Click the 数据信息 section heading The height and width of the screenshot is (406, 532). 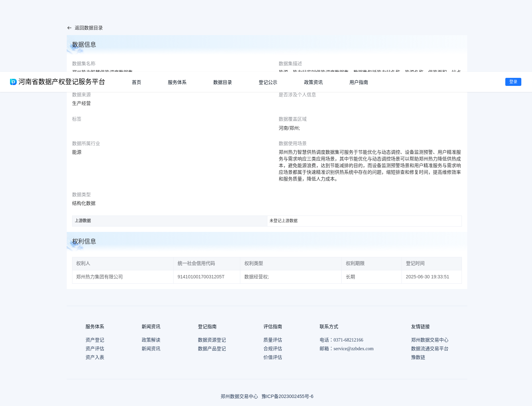coord(84,44)
